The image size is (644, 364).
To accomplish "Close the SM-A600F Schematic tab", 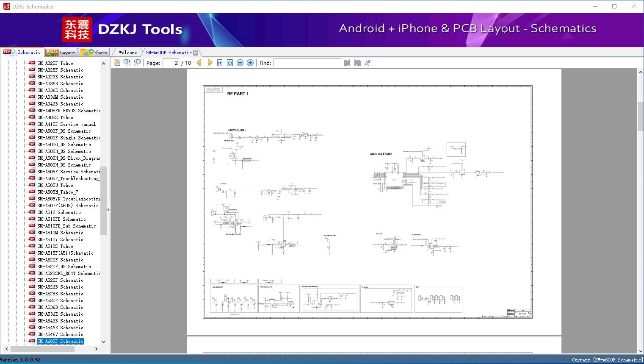I will 195,53.
